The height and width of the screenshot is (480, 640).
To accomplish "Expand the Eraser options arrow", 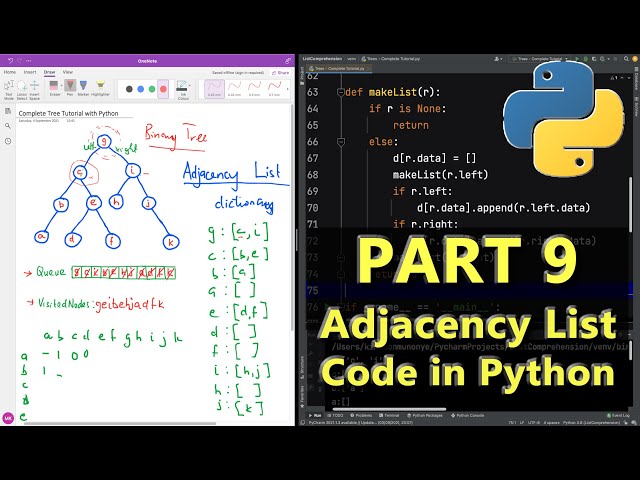I will pyautogui.click(x=62, y=86).
